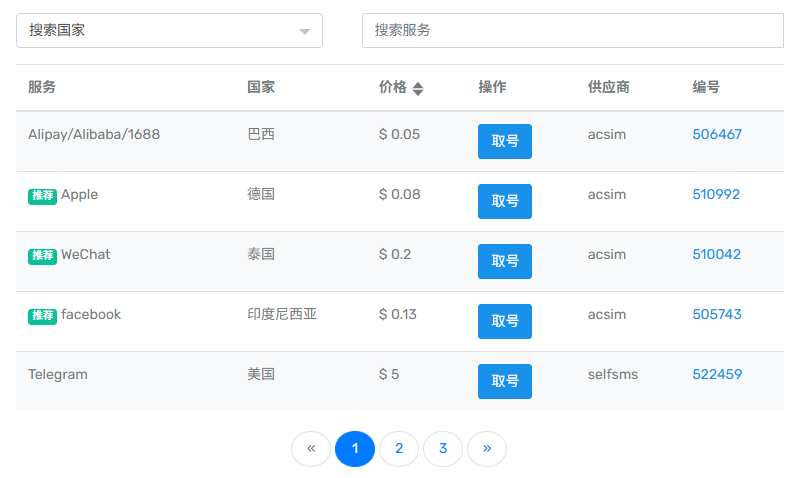
Task: Click the 搜索服务 search input field
Action: coord(572,30)
